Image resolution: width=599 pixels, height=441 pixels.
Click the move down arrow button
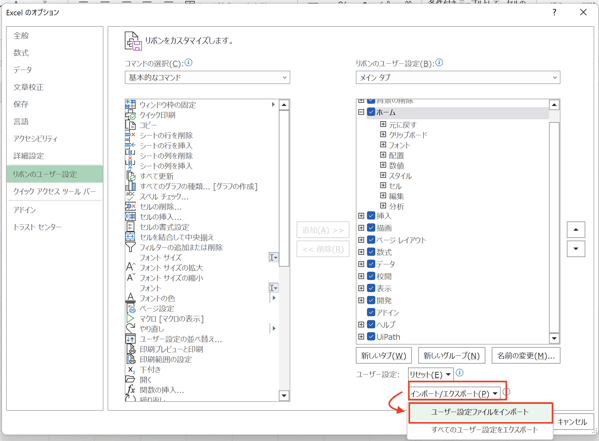point(576,249)
